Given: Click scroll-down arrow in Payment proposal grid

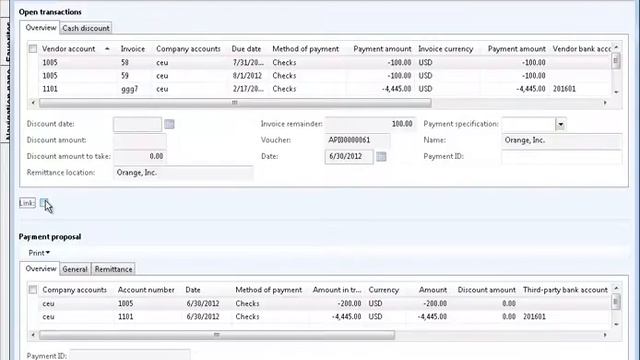Looking at the screenshot, I should pos(616,324).
